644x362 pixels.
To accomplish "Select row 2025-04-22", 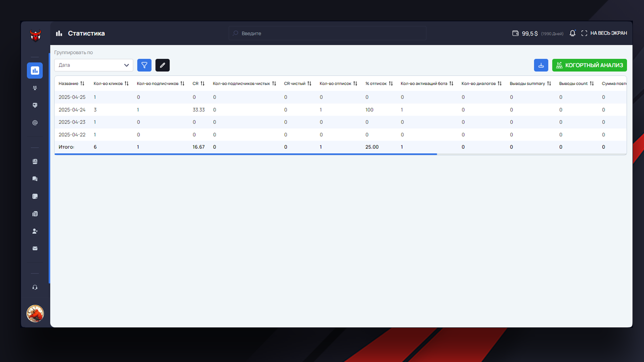I will pos(340,135).
